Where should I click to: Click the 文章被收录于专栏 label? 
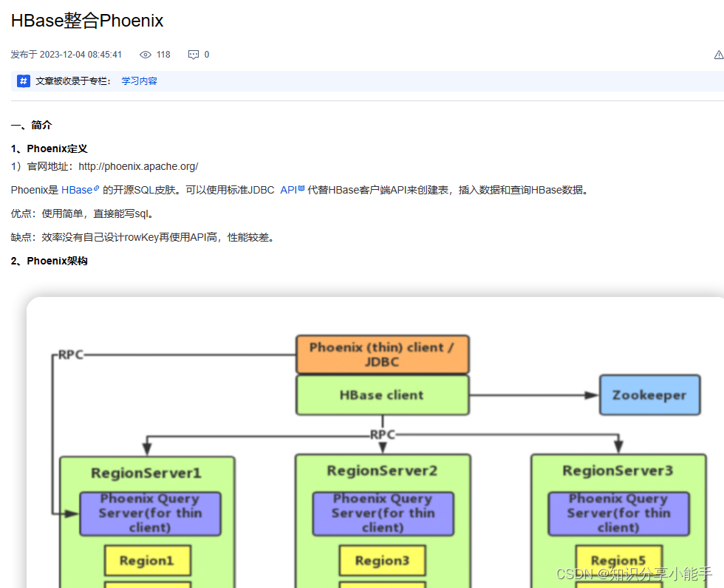pyautogui.click(x=73, y=81)
